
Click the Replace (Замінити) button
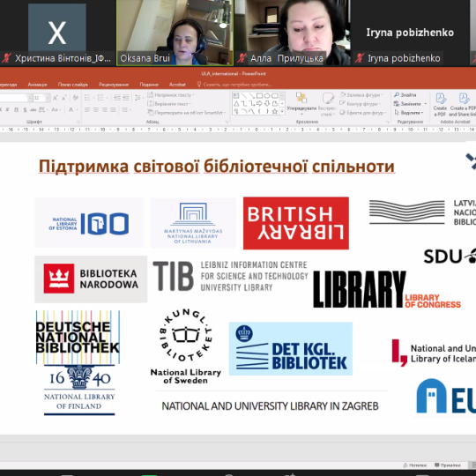[x=410, y=104]
